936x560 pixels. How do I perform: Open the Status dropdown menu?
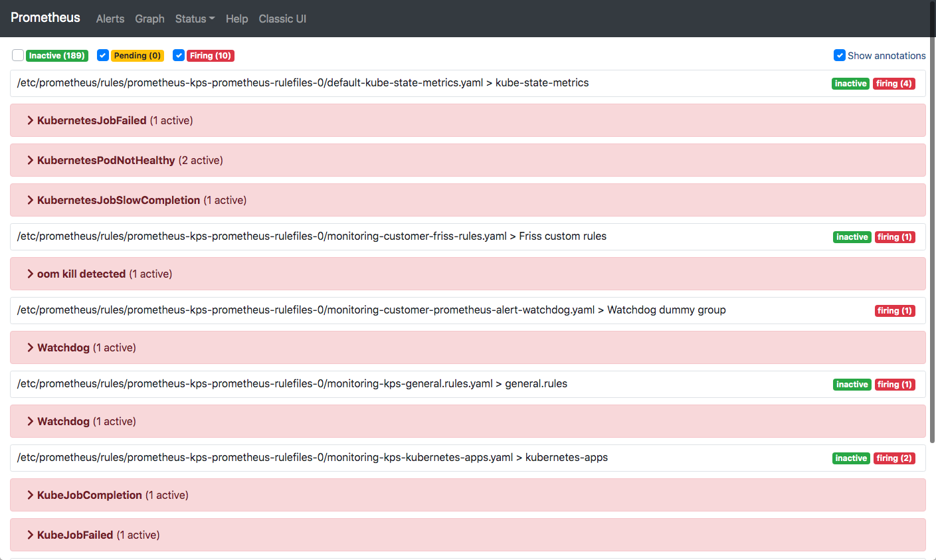click(195, 19)
